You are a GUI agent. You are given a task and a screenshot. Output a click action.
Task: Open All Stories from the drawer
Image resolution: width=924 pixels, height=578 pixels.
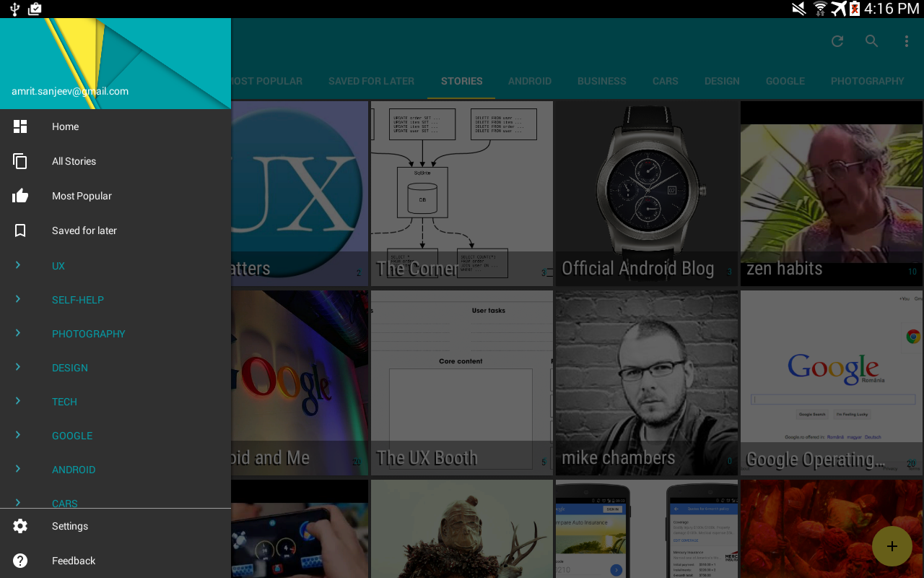point(115,161)
